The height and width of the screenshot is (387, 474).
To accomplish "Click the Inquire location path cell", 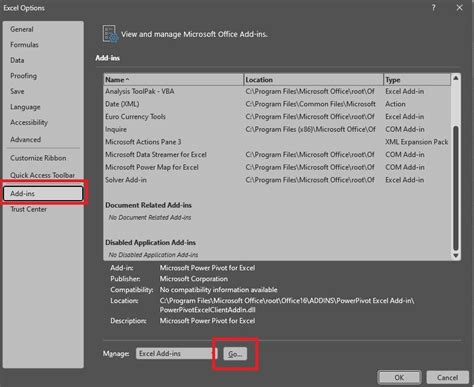I will click(x=310, y=129).
